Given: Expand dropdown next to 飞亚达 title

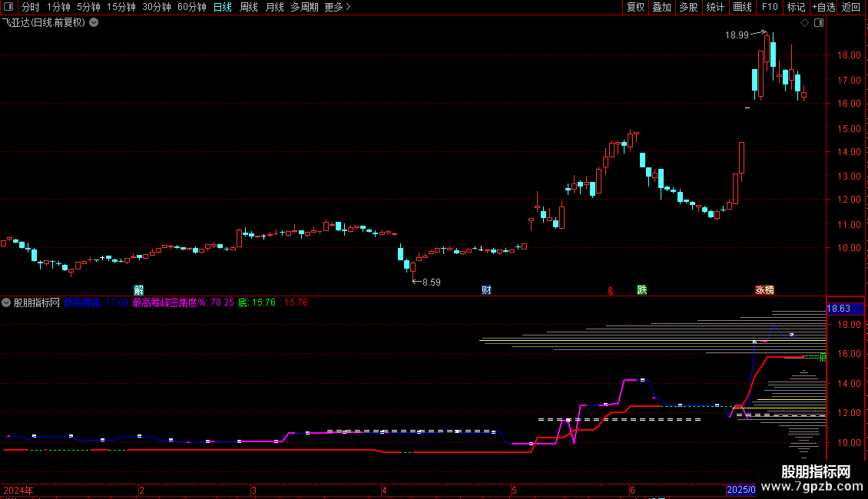Looking at the screenshot, I should 94,23.
